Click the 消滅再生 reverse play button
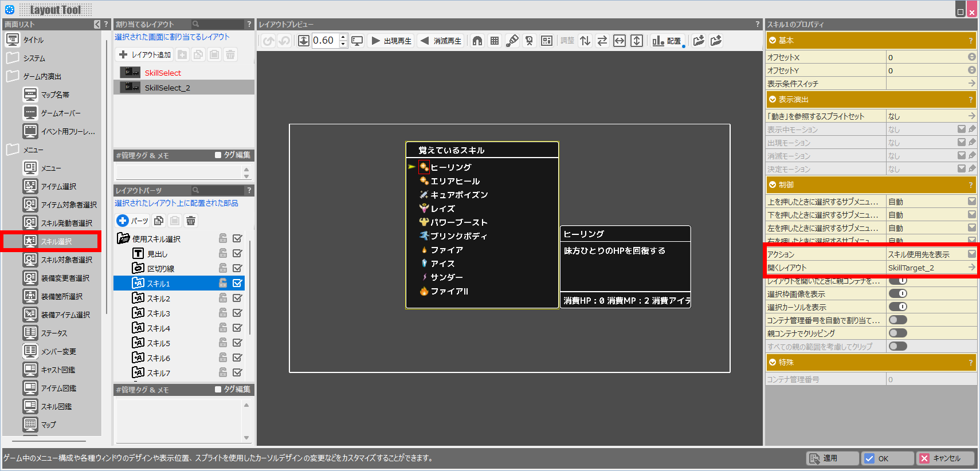Viewport: 980px width, 471px height. (x=441, y=41)
